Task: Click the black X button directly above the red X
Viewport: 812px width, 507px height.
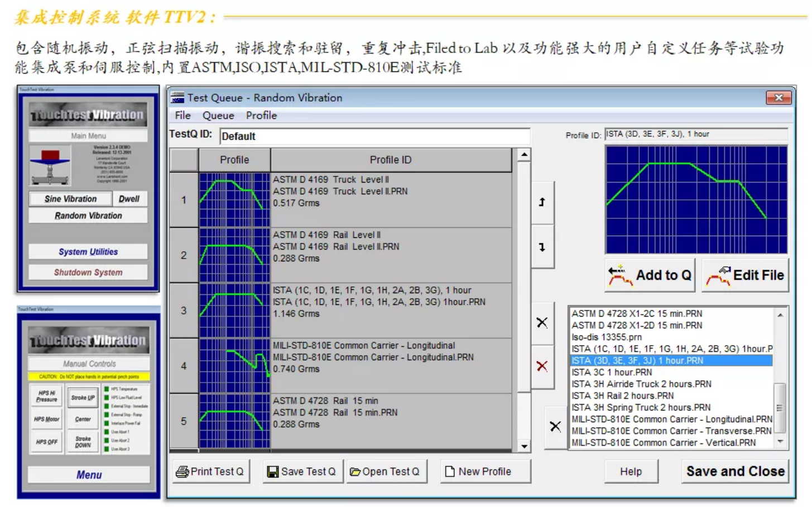Action: point(542,323)
